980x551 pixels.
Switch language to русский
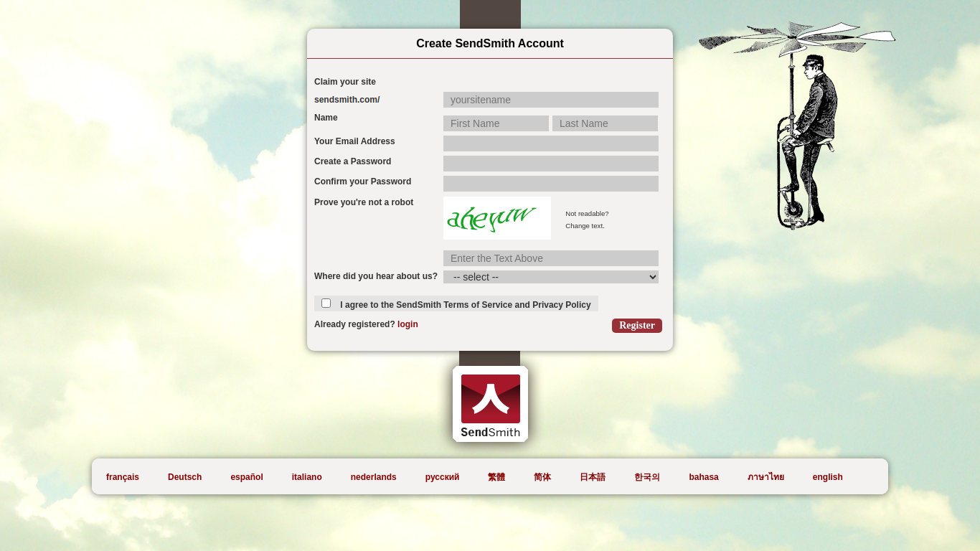tap(442, 477)
